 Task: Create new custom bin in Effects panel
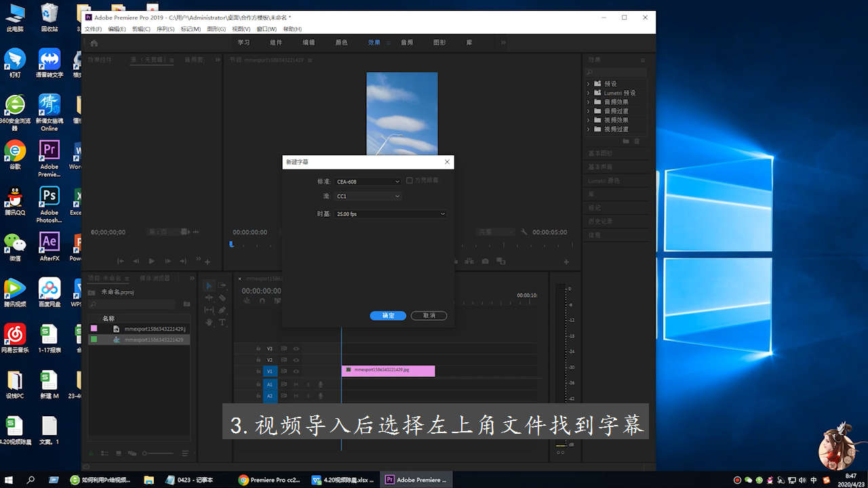(626, 141)
